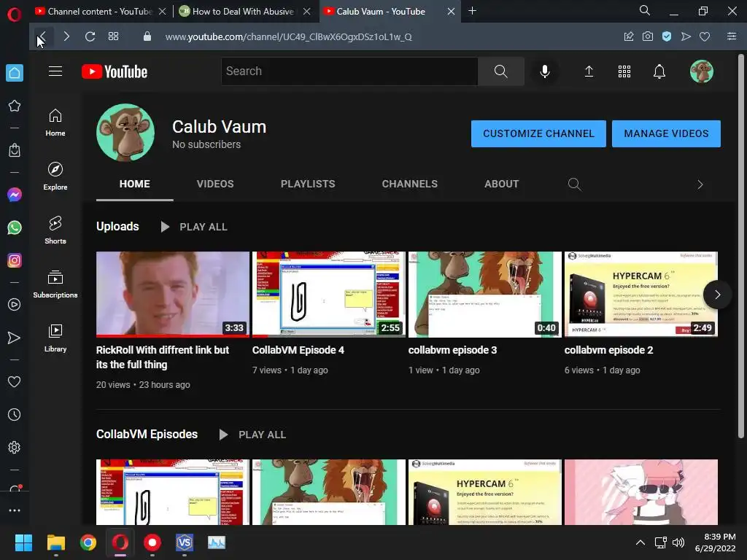Open Opera sidebar player icon
The height and width of the screenshot is (560, 747).
[15, 304]
